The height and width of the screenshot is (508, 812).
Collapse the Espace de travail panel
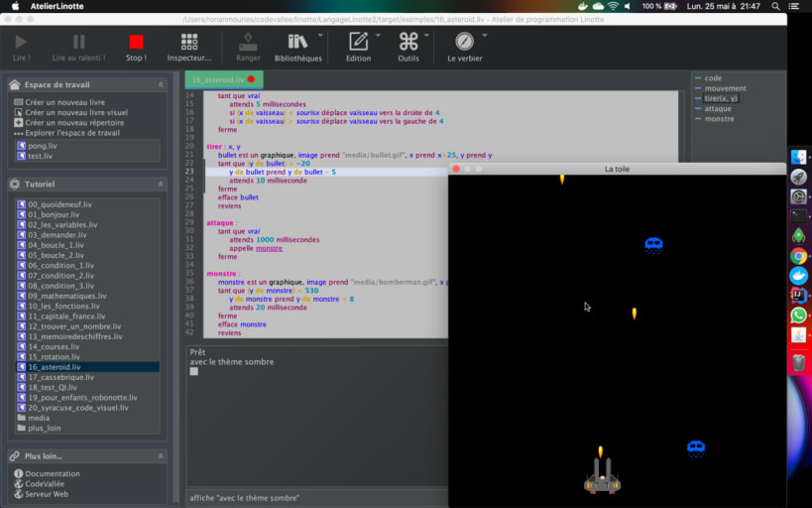coord(161,84)
